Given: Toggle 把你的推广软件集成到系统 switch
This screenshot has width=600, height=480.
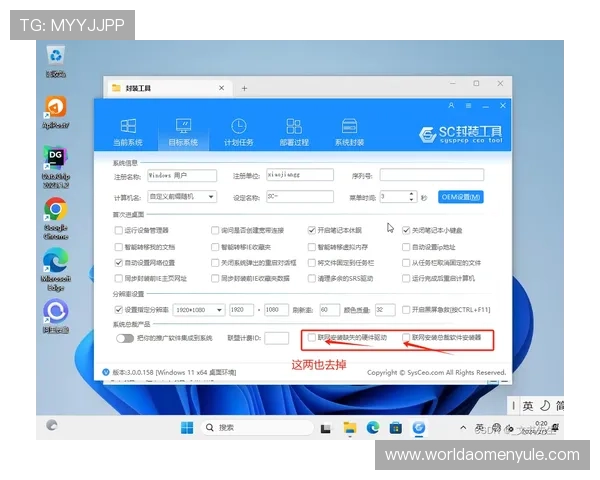Looking at the screenshot, I should (x=125, y=338).
